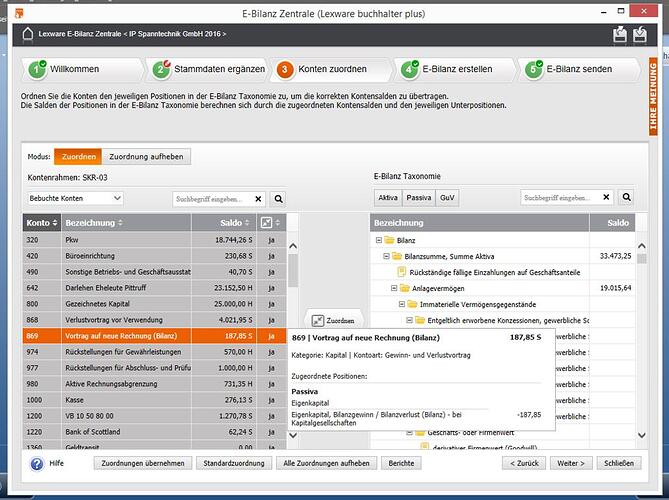Select account row 320 Pkw
669x500 pixels.
(x=154, y=240)
